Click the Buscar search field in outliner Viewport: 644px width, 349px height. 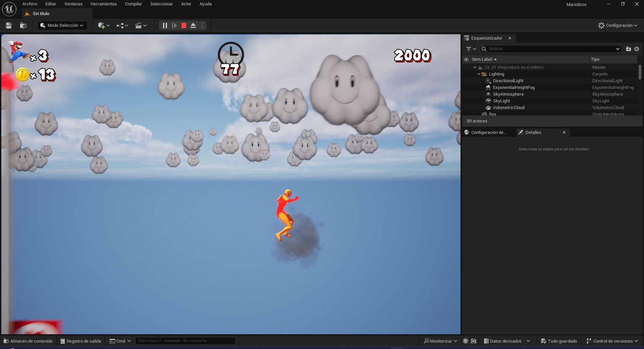[x=550, y=49]
